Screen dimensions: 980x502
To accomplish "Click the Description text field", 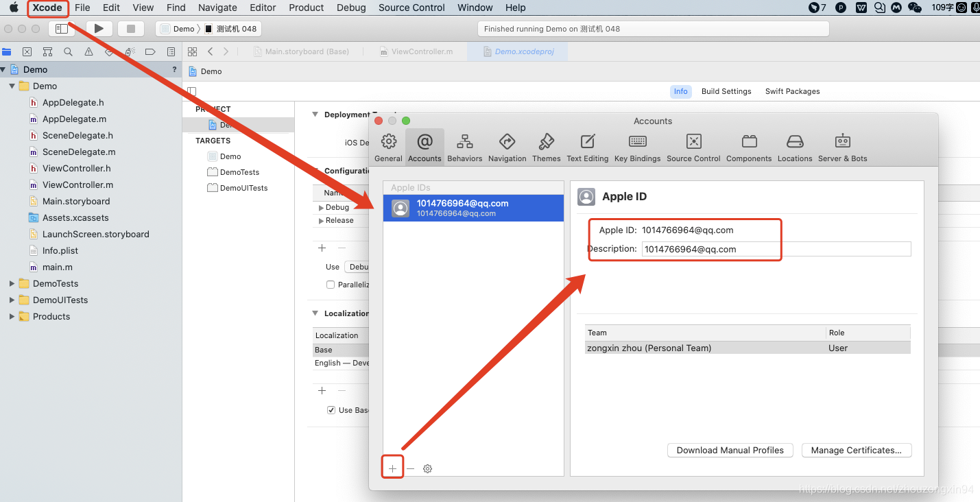I will 776,249.
